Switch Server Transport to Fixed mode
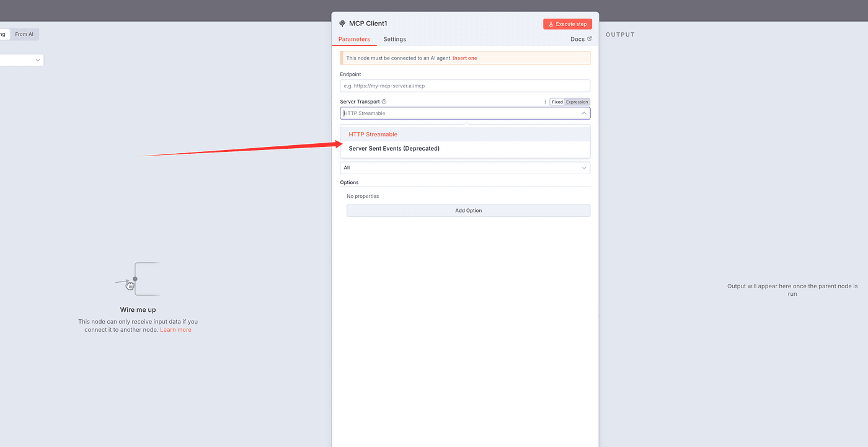868x447 pixels. tap(557, 102)
